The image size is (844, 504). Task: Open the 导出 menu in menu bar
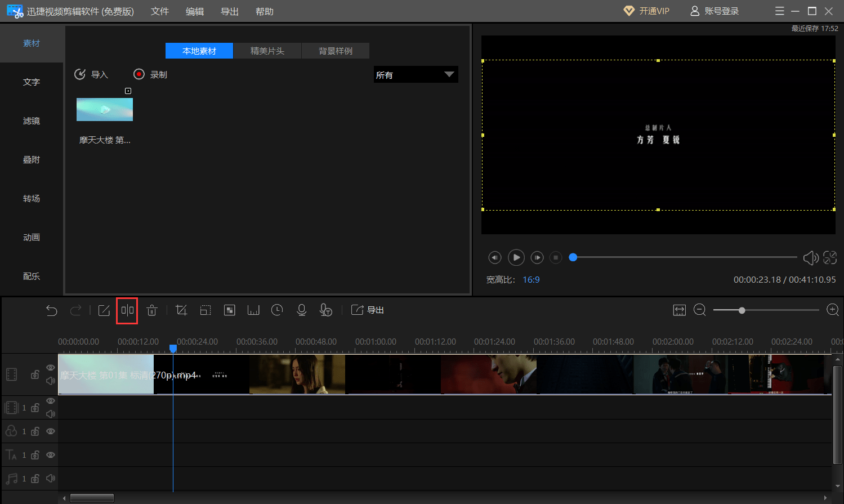[x=230, y=11]
